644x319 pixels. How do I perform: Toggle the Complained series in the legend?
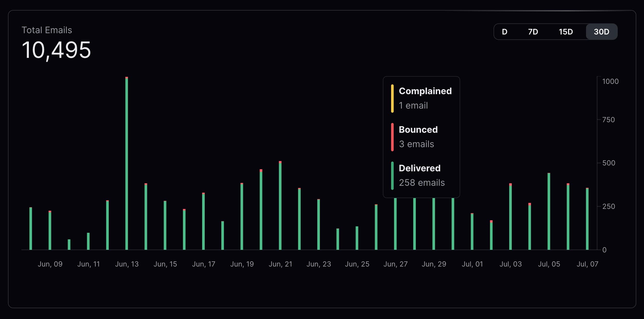(x=425, y=91)
